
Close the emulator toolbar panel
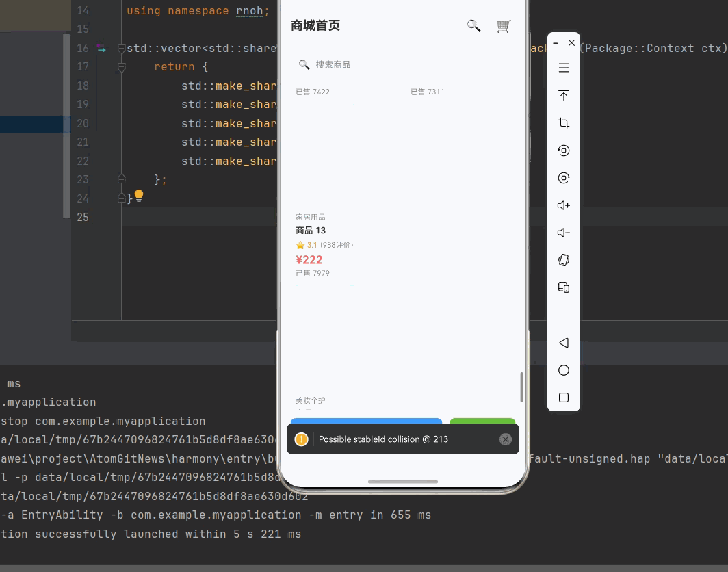[571, 42]
